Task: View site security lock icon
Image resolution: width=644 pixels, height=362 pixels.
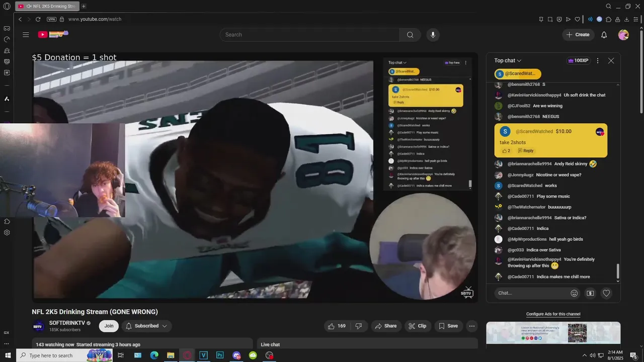Action: click(x=62, y=19)
